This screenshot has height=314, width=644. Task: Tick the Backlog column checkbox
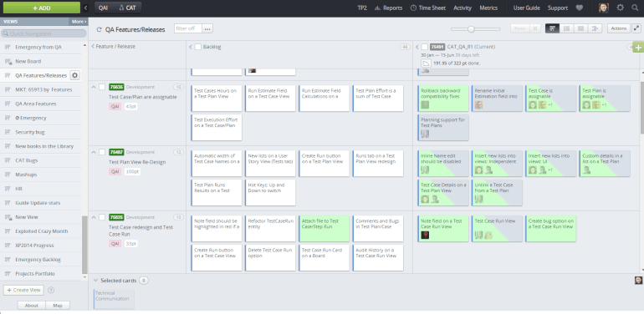(x=198, y=47)
